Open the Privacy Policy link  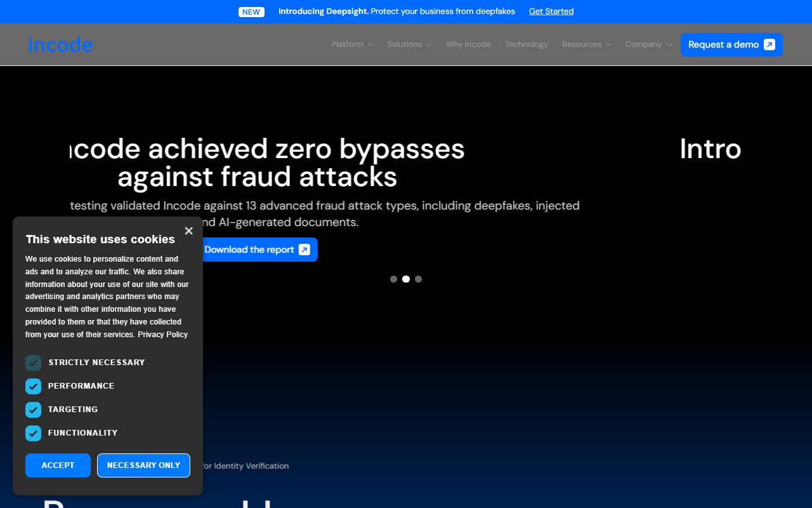(x=162, y=335)
